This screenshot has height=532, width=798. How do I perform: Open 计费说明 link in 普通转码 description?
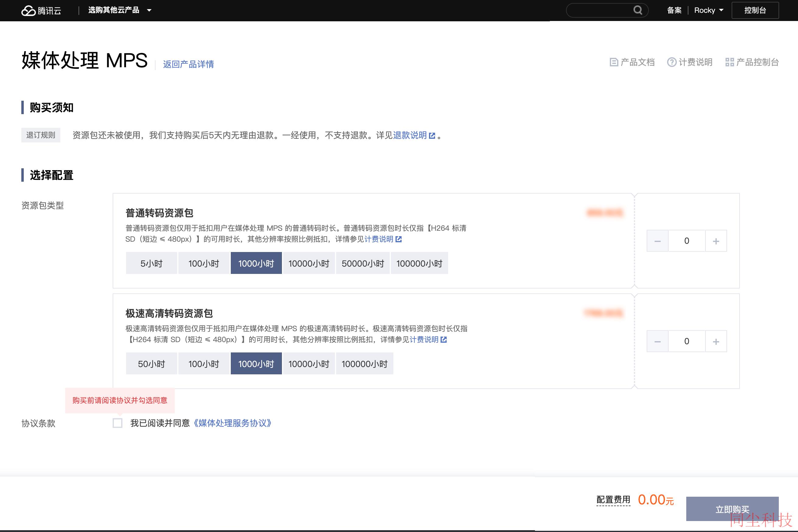(x=379, y=239)
